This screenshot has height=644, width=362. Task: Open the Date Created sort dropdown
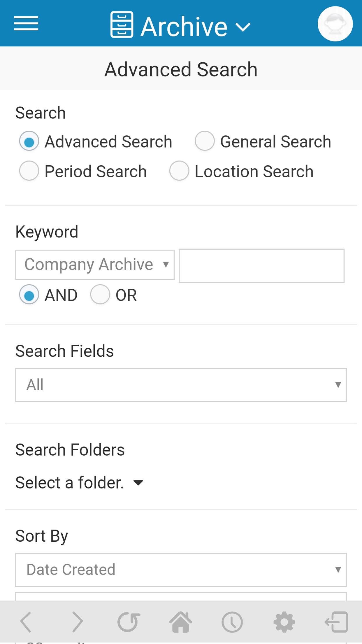[181, 569]
